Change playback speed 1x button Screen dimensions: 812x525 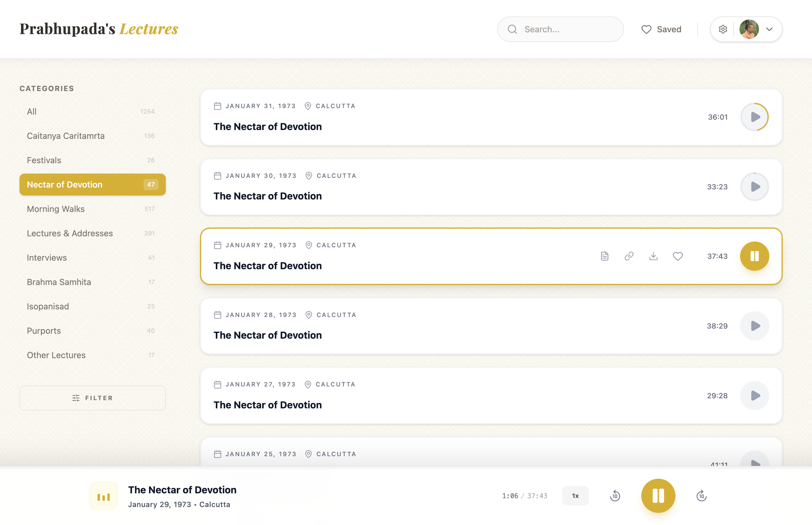575,496
